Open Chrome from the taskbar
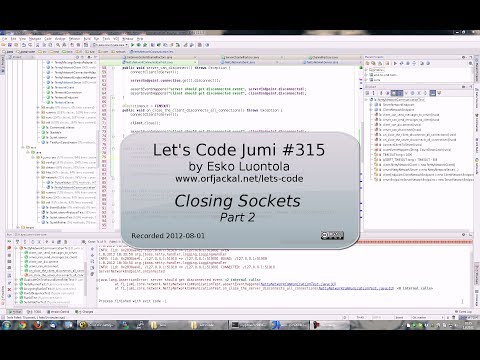The height and width of the screenshot is (360, 480). (x=22, y=325)
